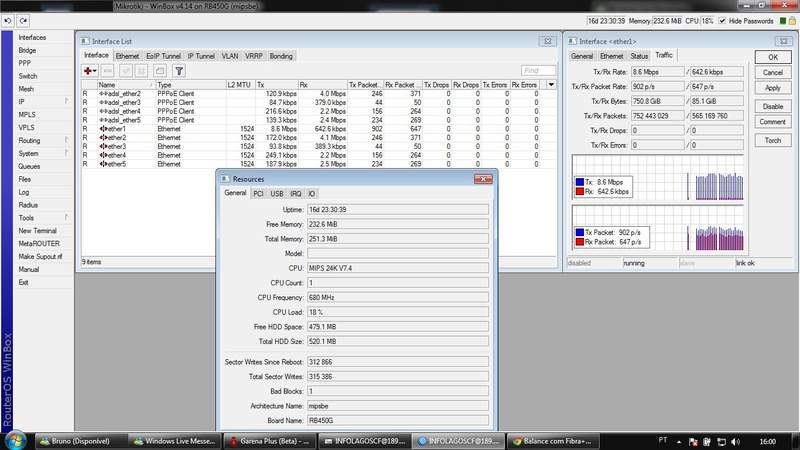Click the padlock icon at top right
The width and height of the screenshot is (800, 450).
point(792,21)
